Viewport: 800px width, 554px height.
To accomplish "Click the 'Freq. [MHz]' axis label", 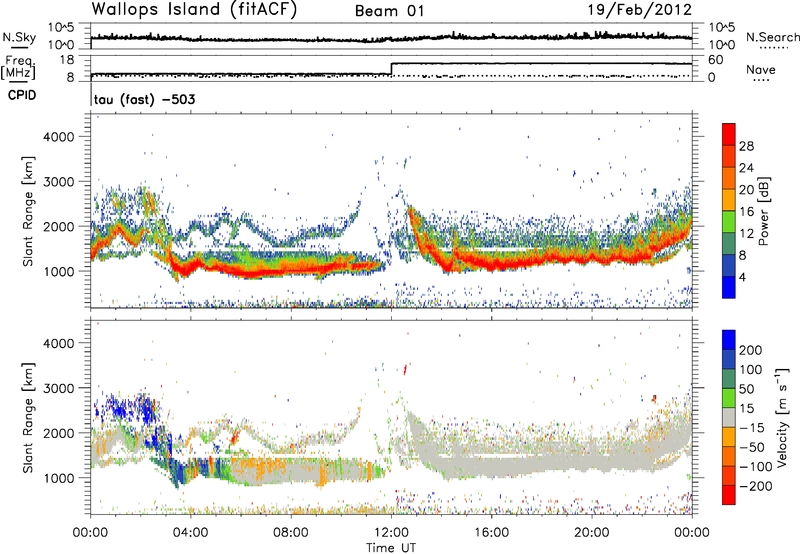I will pos(18,68).
